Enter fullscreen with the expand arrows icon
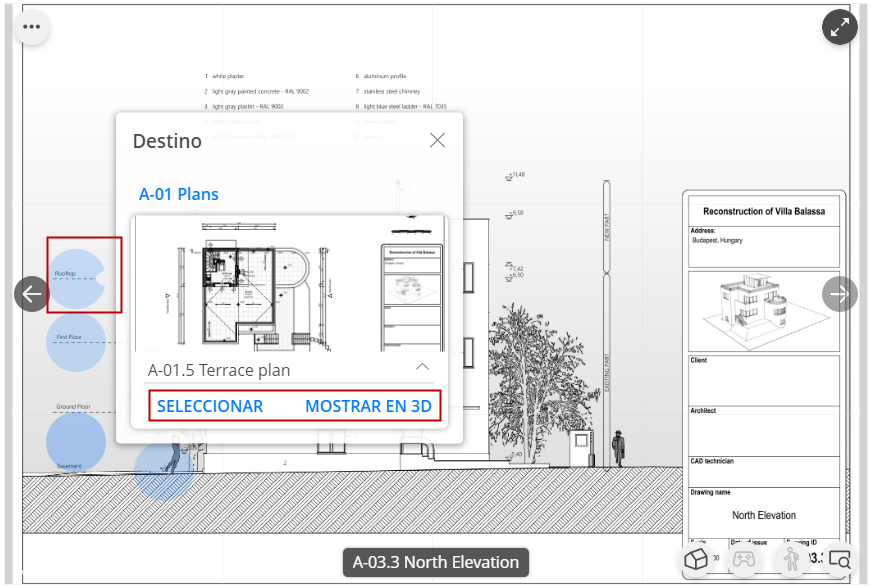Screen dimensions: 871x588 pos(839,27)
